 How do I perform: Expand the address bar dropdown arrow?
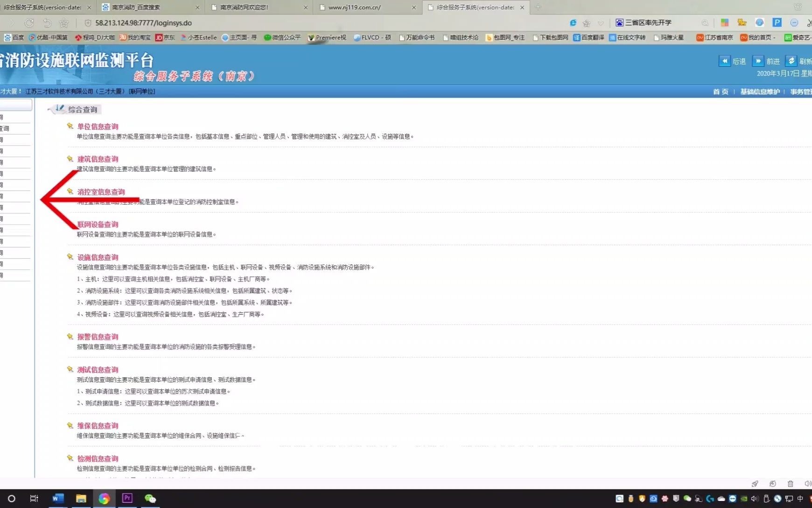coord(601,23)
